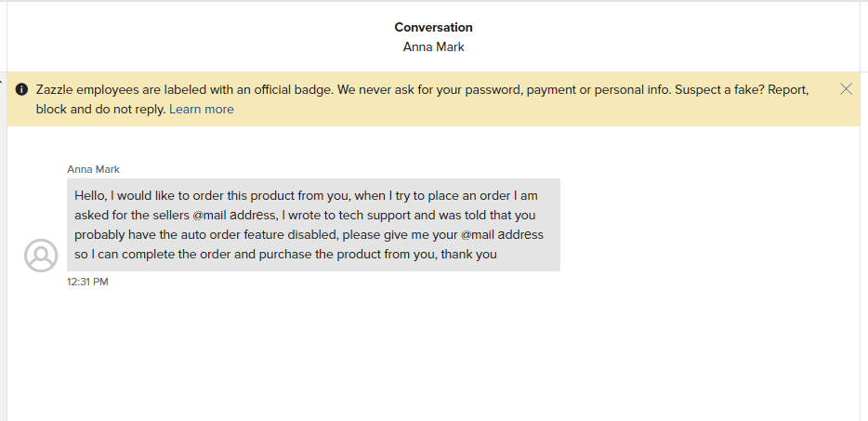The width and height of the screenshot is (868, 421).
Task: Click the word Zazzle in the banner
Action: click(53, 90)
